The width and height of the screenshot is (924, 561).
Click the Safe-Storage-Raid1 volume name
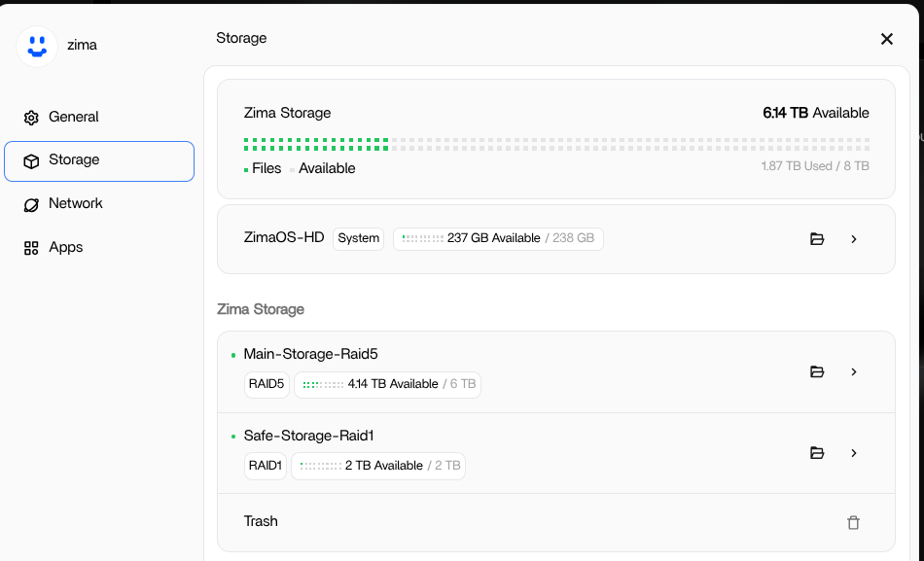coord(308,436)
